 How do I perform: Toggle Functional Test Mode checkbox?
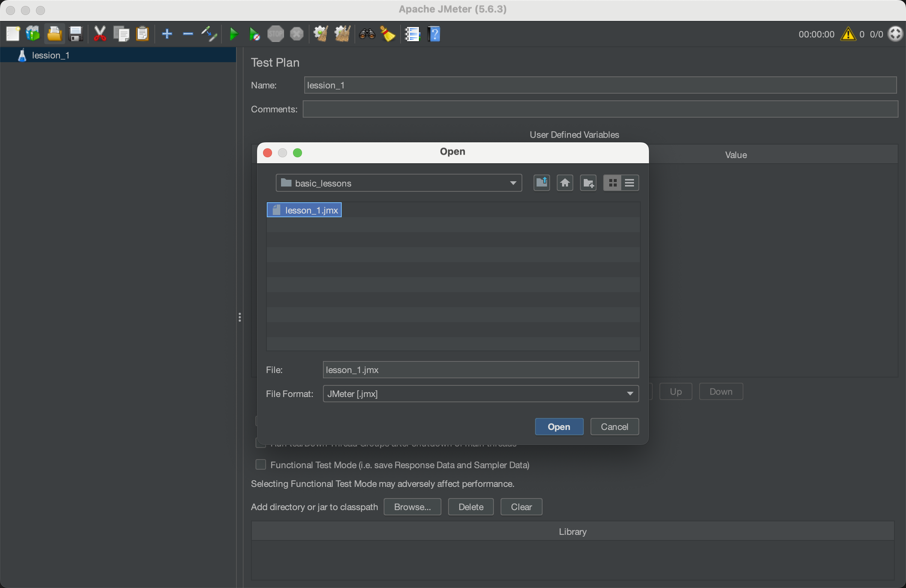tap(260, 465)
